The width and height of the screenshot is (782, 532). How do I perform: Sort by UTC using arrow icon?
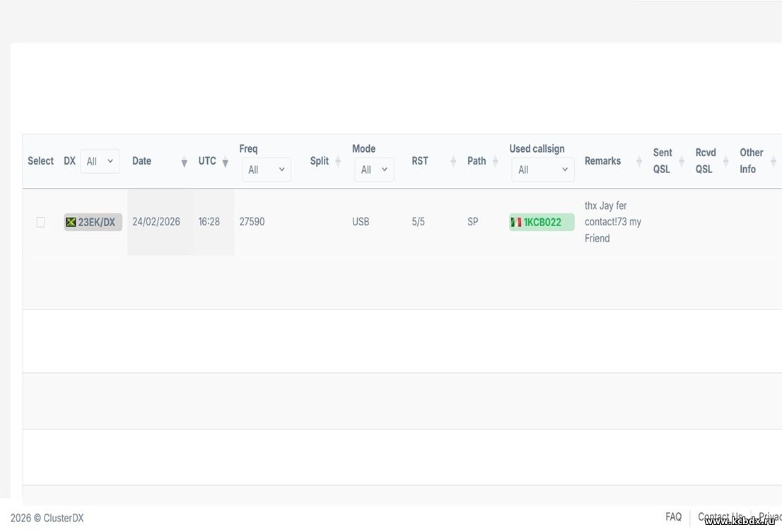pyautogui.click(x=226, y=162)
